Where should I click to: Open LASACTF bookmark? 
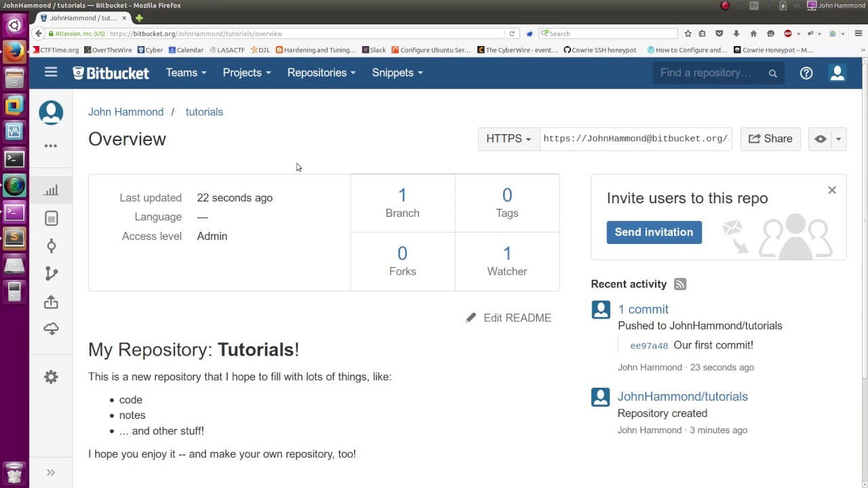pyautogui.click(x=227, y=49)
